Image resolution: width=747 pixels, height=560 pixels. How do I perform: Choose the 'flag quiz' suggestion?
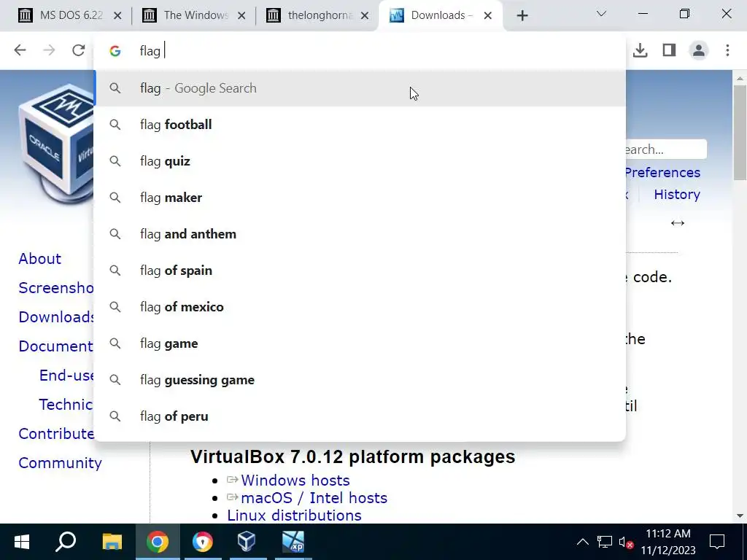(x=360, y=161)
